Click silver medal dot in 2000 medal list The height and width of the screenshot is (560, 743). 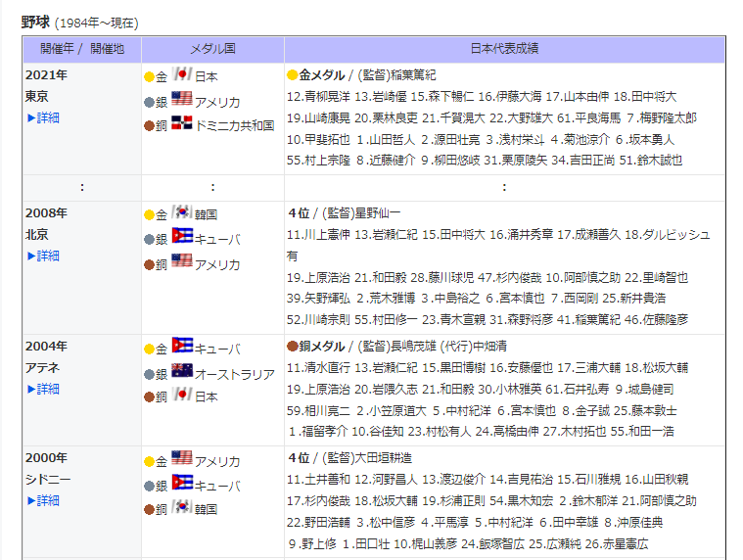[x=149, y=486]
